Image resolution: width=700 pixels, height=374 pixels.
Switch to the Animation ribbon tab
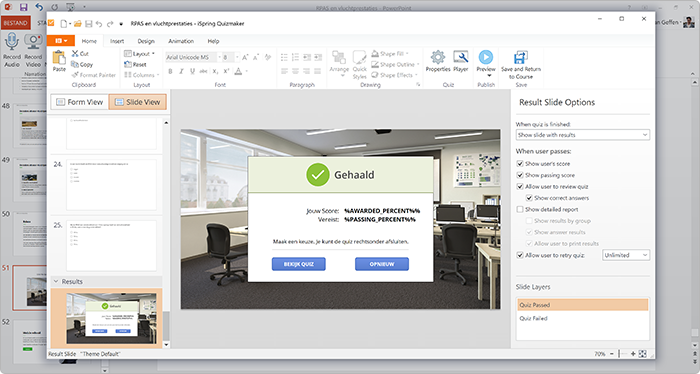tap(181, 41)
